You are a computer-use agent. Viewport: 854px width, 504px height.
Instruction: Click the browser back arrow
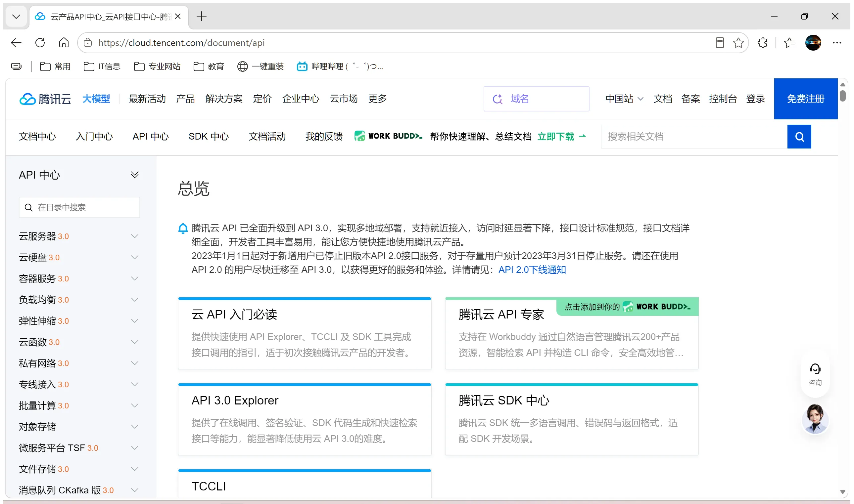click(16, 43)
